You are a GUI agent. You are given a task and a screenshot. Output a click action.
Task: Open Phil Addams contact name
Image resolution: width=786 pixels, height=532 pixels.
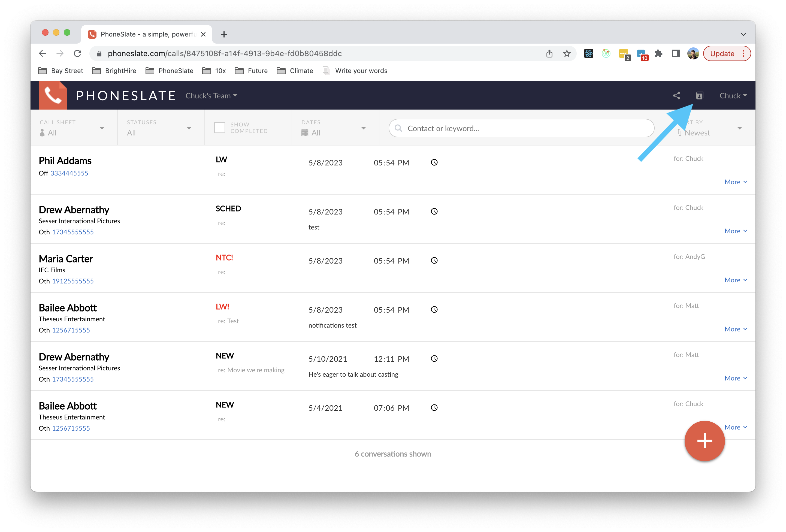point(65,161)
